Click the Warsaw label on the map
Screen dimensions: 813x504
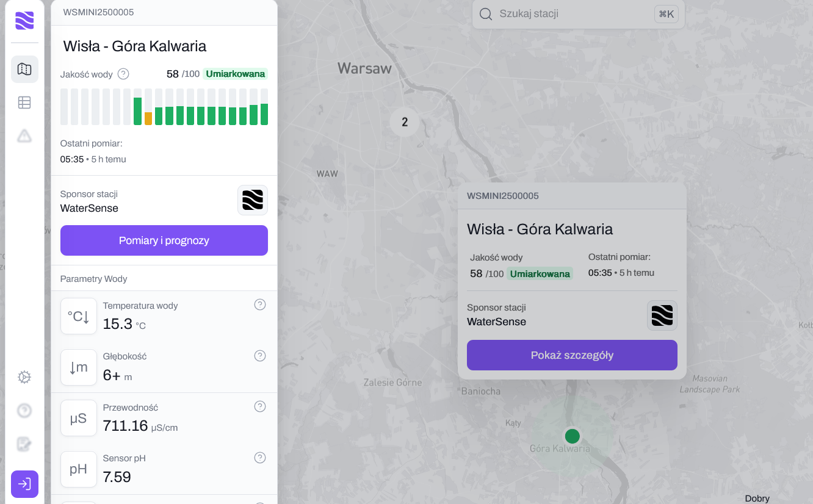[365, 68]
